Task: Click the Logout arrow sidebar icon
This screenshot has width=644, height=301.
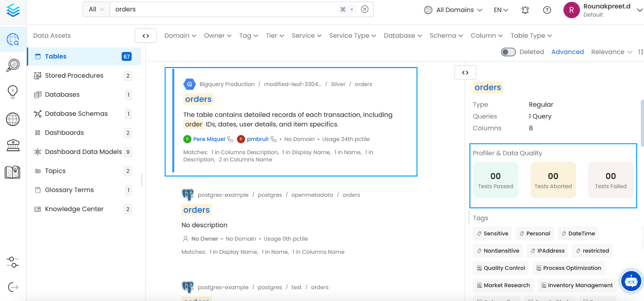Action: click(x=13, y=287)
